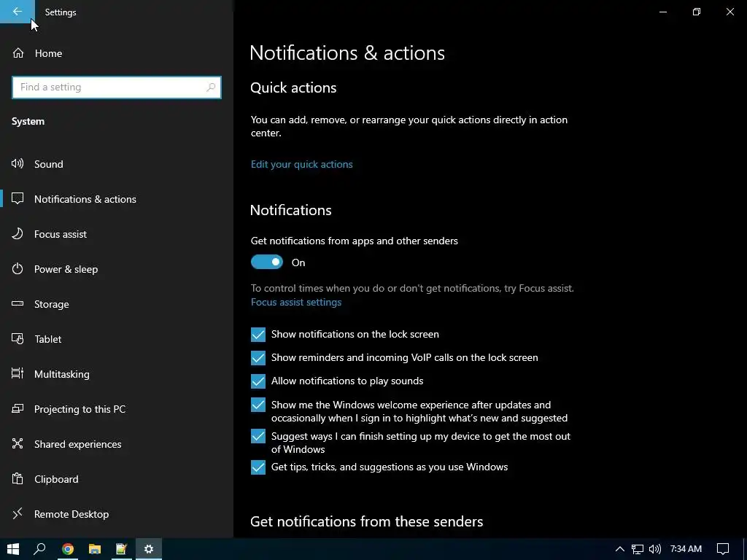This screenshot has height=560, width=747.
Task: Click the clock showing 7:34 AM
Action: tap(686, 549)
